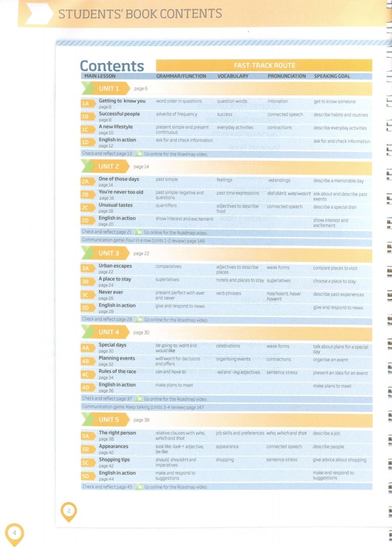The image size is (392, 547).
Task: Tap the 5C lesson badge
Action: (x=88, y=463)
